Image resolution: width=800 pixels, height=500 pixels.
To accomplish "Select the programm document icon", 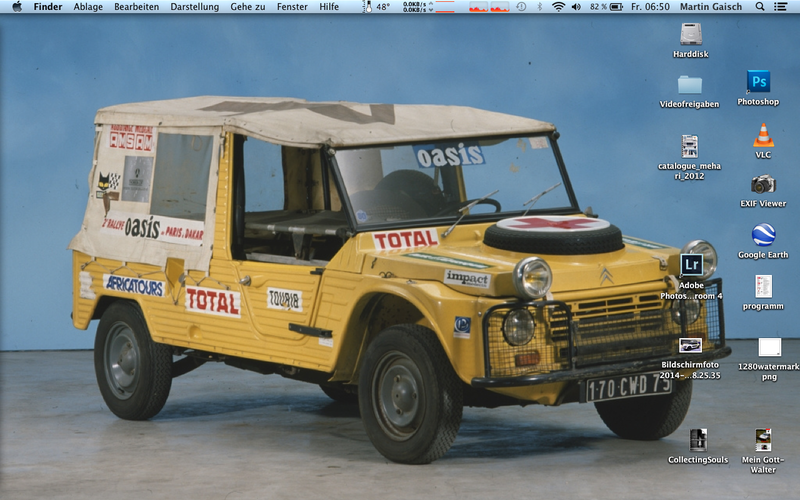I will click(x=763, y=286).
